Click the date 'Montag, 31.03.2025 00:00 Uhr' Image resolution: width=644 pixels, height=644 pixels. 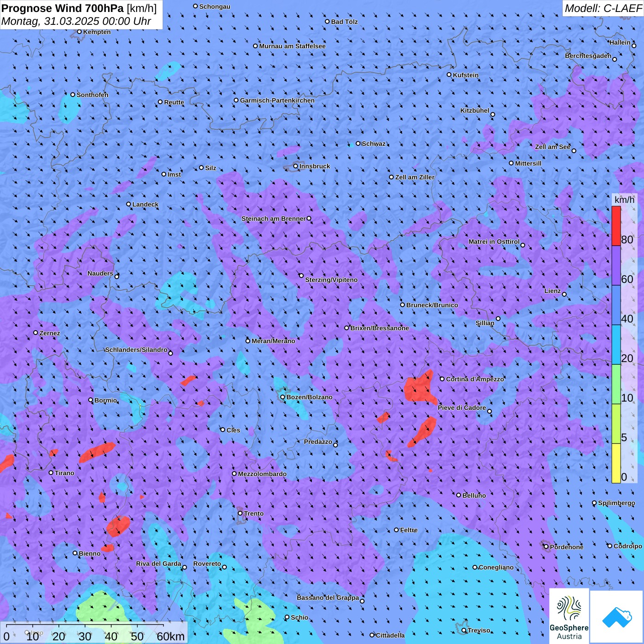click(x=76, y=21)
